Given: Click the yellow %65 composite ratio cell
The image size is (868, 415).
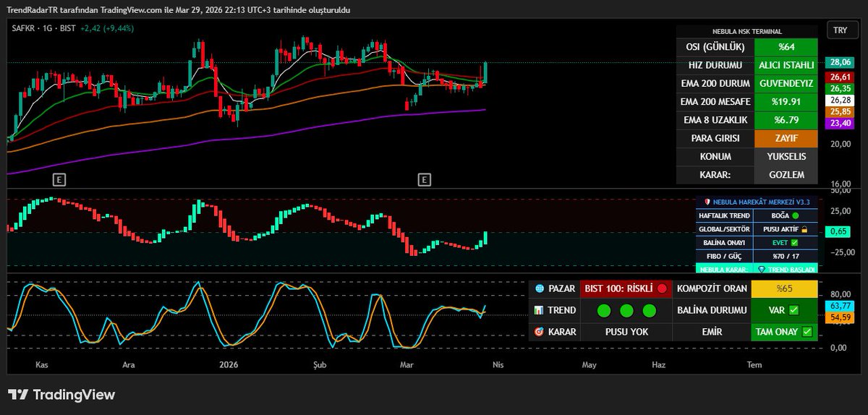Looking at the screenshot, I should tap(785, 288).
